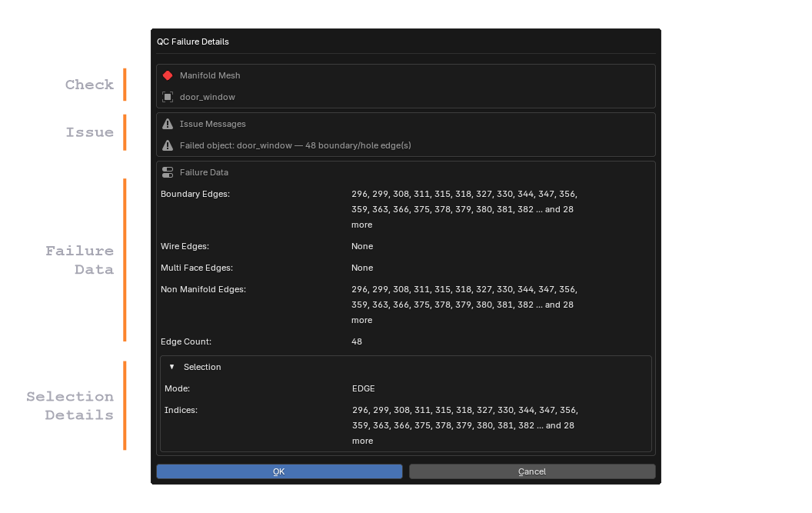
Task: Click the Non Manifold Edges index list value
Action: coord(464,305)
